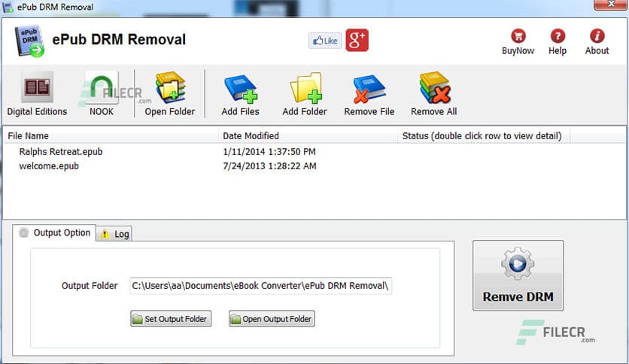629x364 pixels.
Task: Select the Ralphs Retreat.epub row
Action: (314, 151)
